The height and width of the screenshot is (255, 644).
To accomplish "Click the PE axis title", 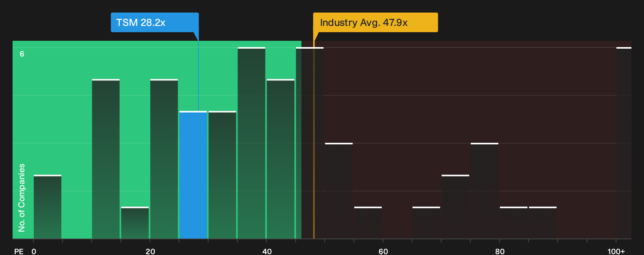I will [x=19, y=251].
